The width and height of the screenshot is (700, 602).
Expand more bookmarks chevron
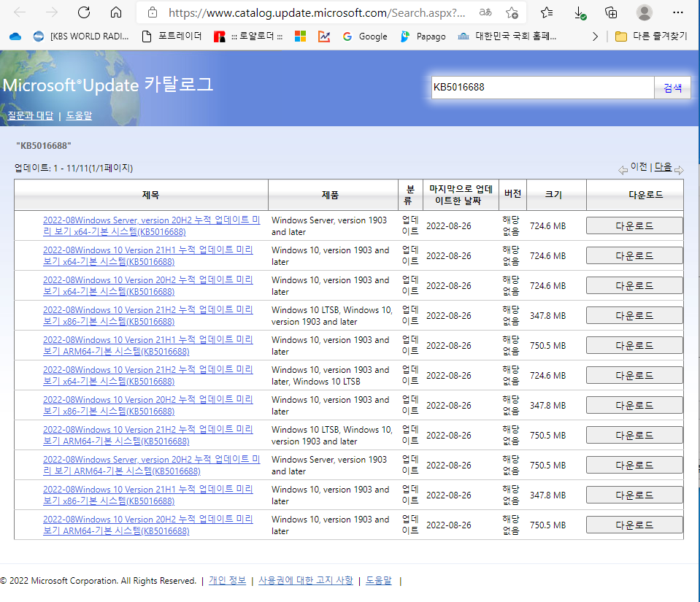tap(595, 36)
